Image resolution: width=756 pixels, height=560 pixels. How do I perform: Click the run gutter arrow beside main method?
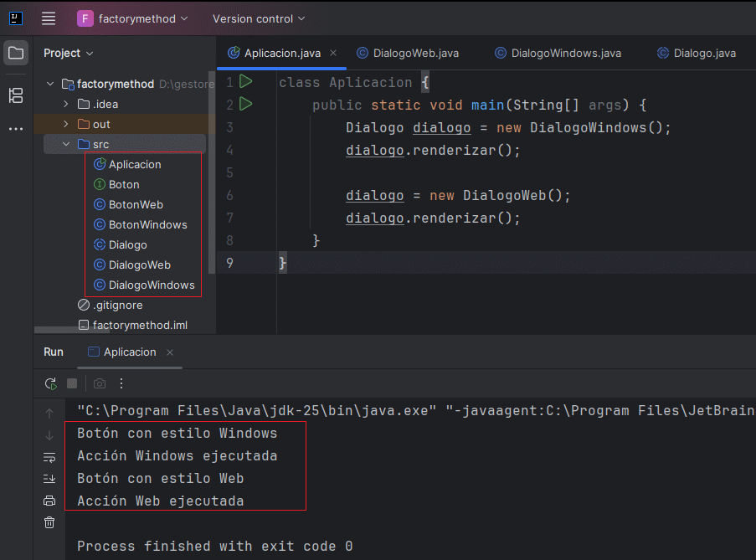click(245, 105)
